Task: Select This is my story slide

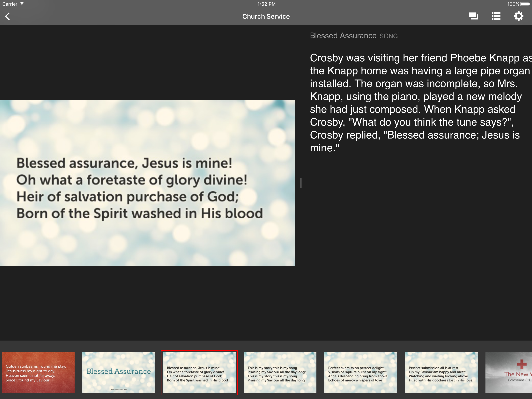Action: [280, 373]
